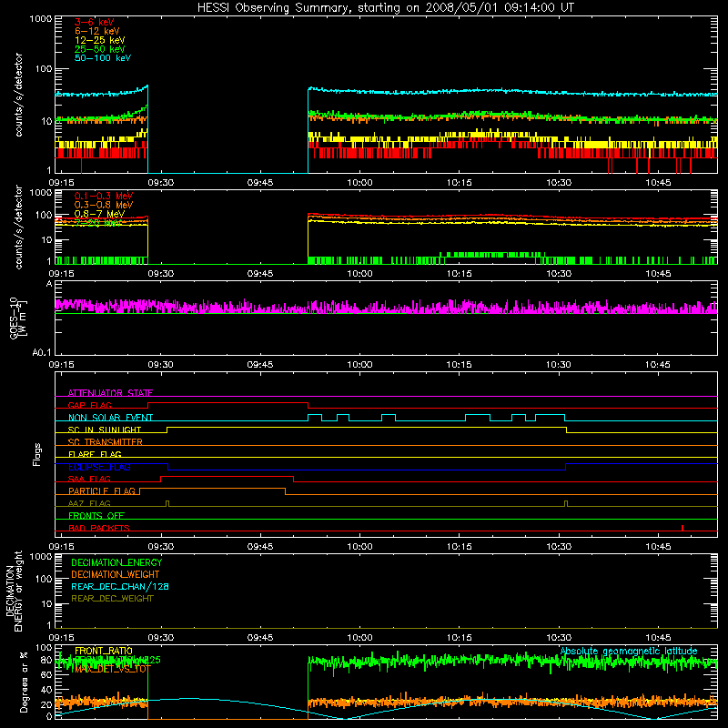Click 10:00 time label under keV panel
The width and height of the screenshot is (728, 728).
359,183
